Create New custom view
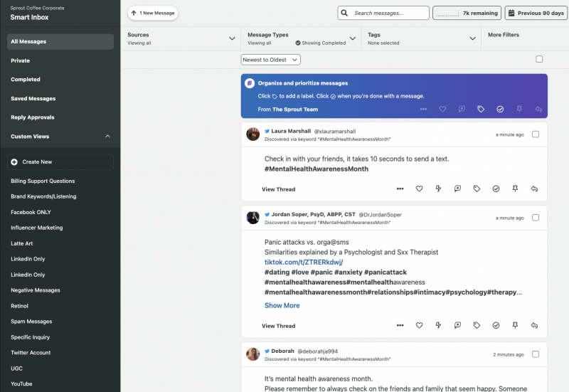569x392 pixels. point(60,162)
